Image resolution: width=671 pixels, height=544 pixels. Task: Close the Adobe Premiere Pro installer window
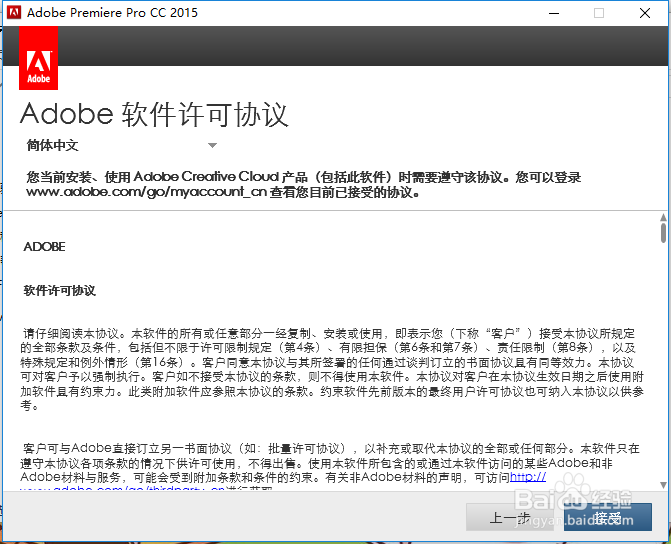pos(645,13)
